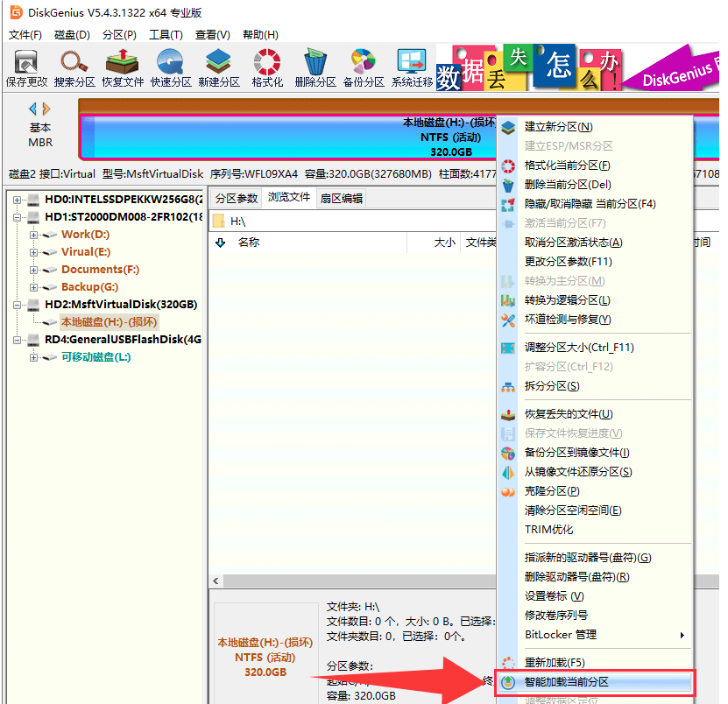This screenshot has width=728, height=704.
Task: Open the 搜索分区 magnifier tool
Action: pos(74,68)
